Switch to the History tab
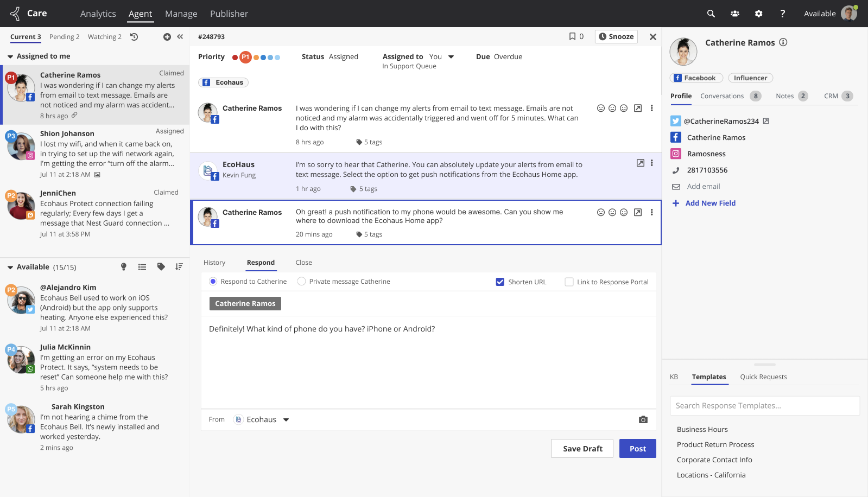The height and width of the screenshot is (497, 868). [x=214, y=263]
